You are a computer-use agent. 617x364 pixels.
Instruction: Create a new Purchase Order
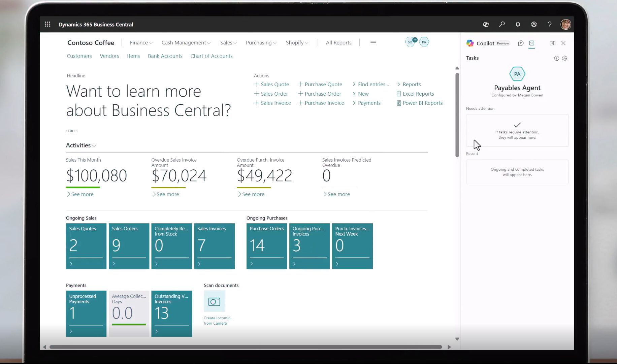point(320,94)
